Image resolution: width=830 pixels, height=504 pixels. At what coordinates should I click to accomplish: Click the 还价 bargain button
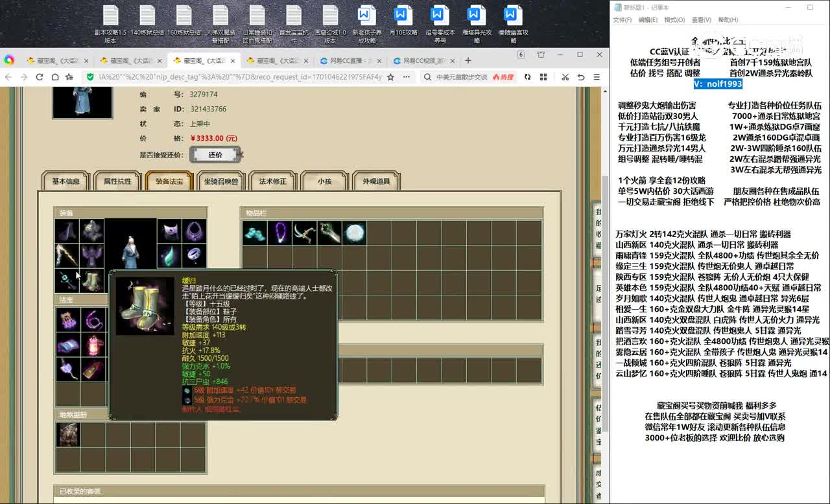(x=215, y=155)
